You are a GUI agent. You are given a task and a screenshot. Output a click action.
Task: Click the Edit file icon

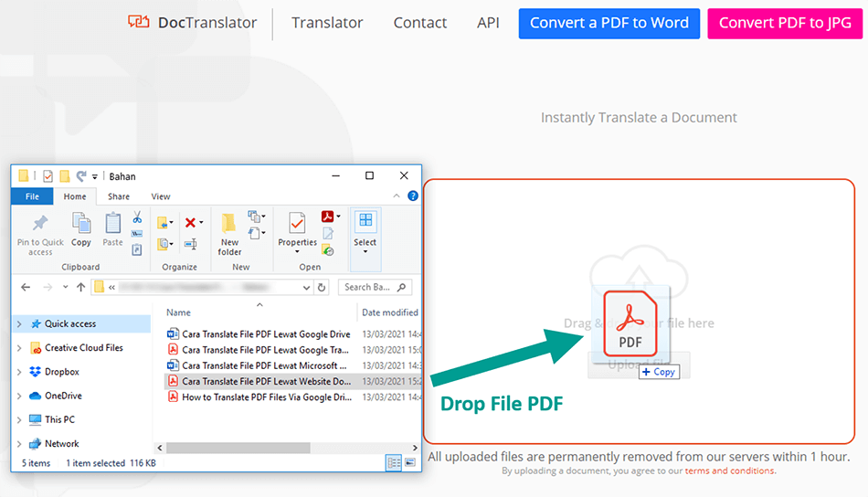tap(328, 234)
